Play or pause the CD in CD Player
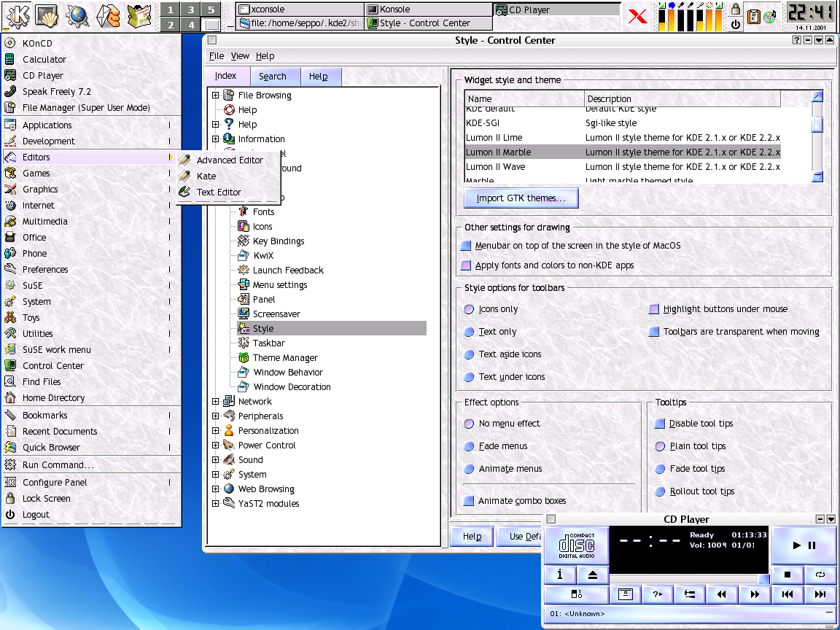Image resolution: width=840 pixels, height=630 pixels. pyautogui.click(x=804, y=545)
